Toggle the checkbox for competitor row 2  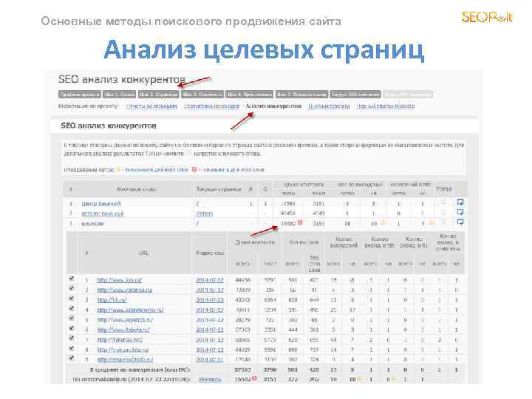click(x=71, y=288)
